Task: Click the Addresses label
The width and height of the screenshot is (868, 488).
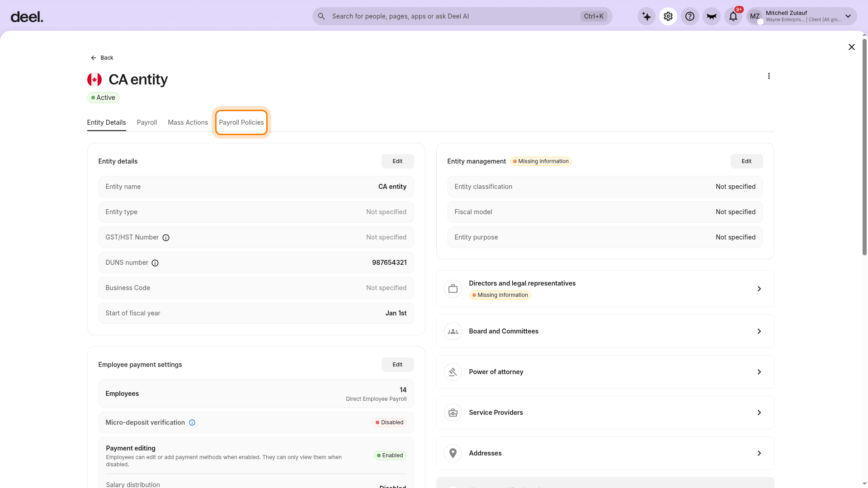Action: click(486, 453)
